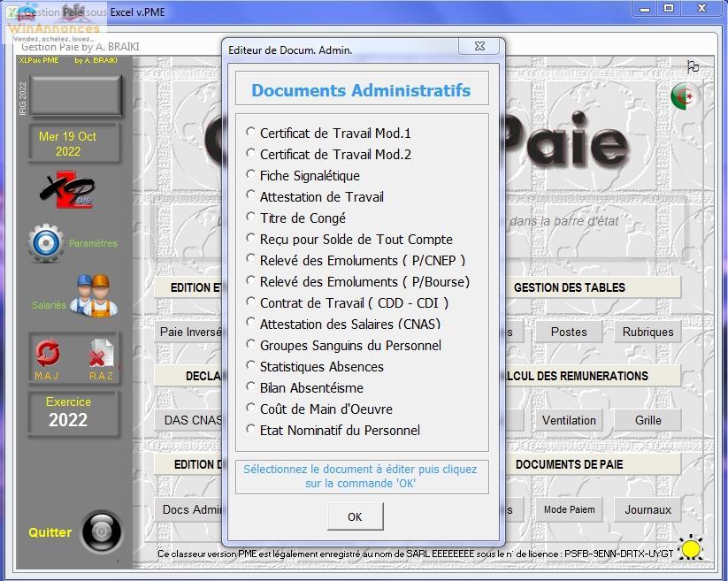Click the yellow sun icon
Screen dimensions: 728x581
[x=691, y=548]
